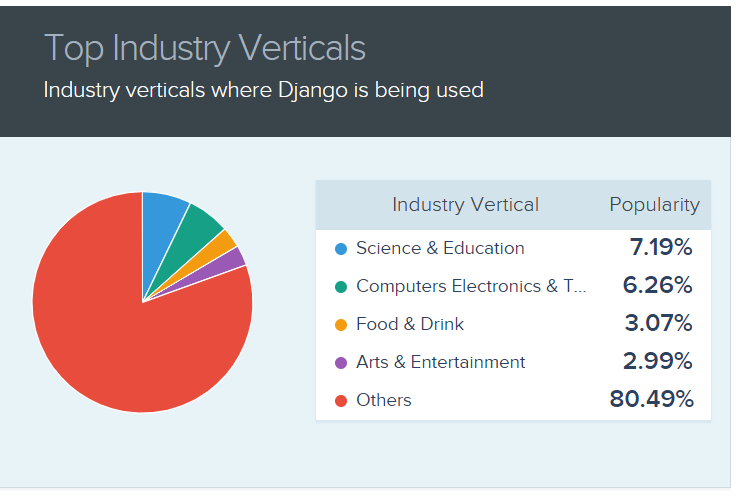
Task: Click the red Others legend dot
Action: click(341, 401)
